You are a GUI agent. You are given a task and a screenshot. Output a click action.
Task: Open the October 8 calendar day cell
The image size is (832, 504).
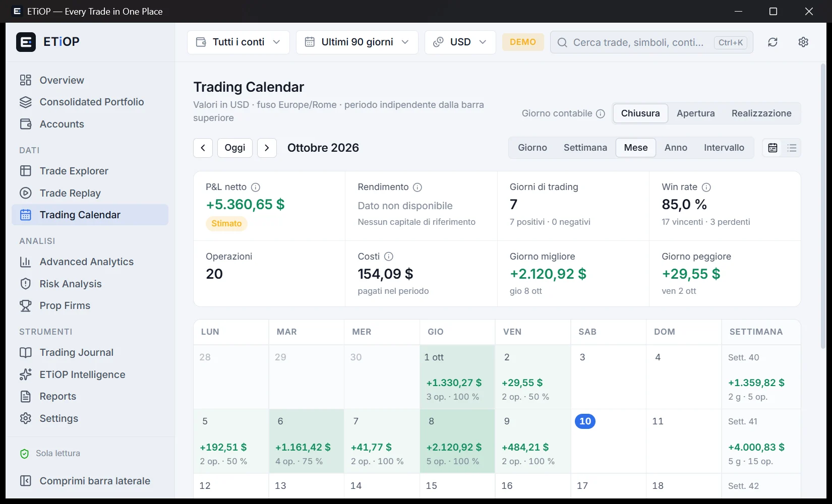click(457, 441)
